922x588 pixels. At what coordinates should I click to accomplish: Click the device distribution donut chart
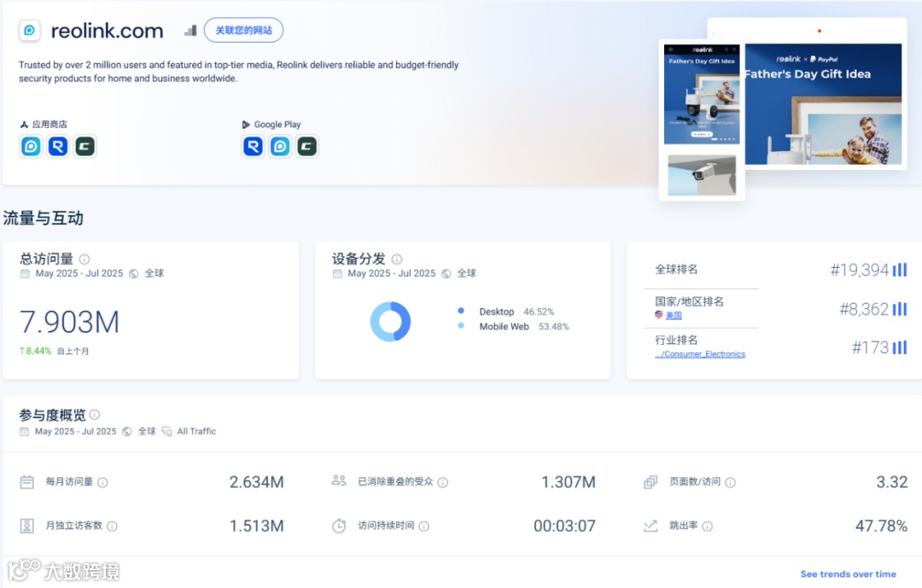pos(390,322)
